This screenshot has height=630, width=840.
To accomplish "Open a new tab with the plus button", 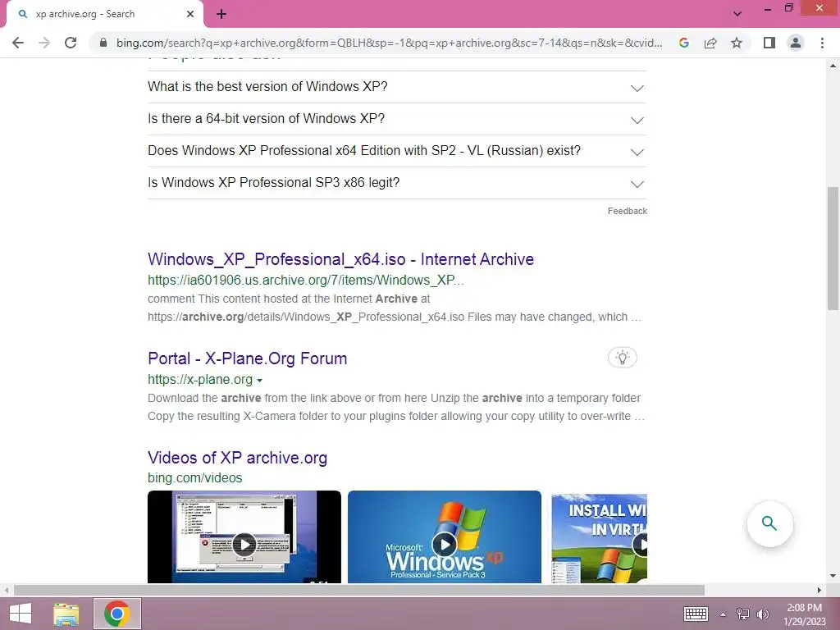I will click(x=221, y=14).
